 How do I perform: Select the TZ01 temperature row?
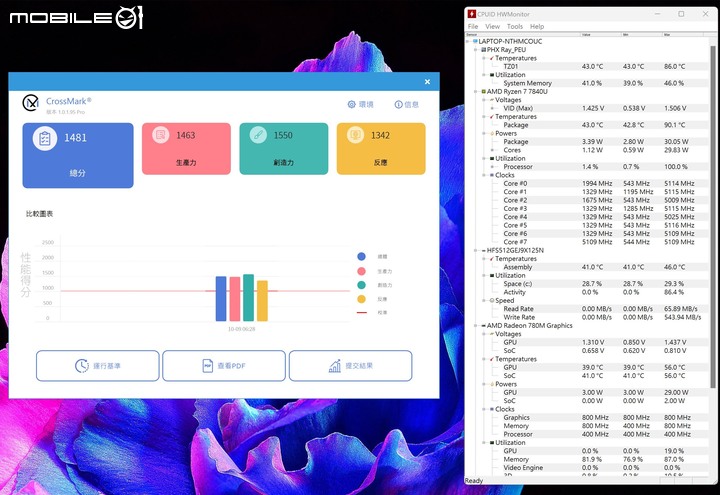pyautogui.click(x=587, y=67)
